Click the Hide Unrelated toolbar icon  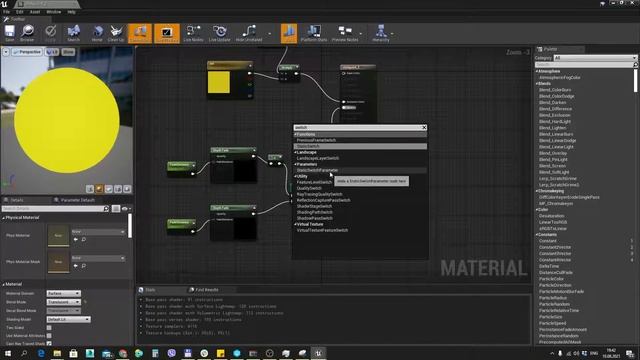pos(249,33)
